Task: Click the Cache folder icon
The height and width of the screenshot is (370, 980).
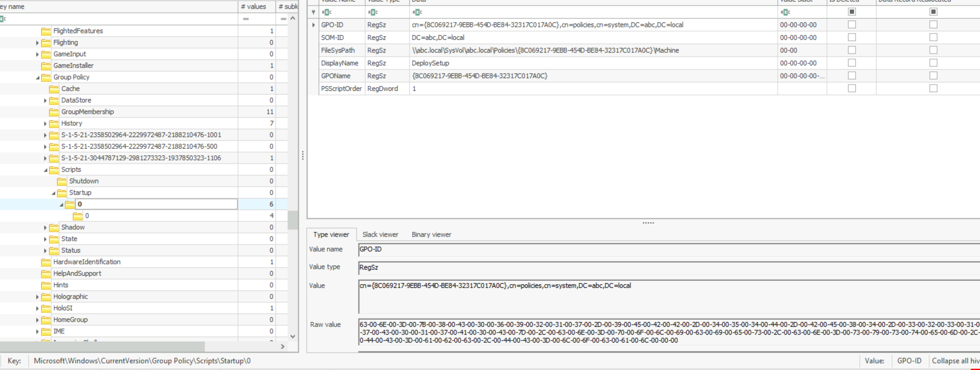Action: tap(54, 89)
